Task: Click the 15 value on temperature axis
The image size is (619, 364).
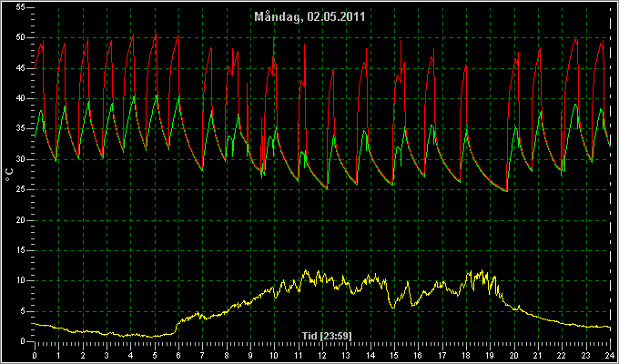Action: [x=21, y=250]
